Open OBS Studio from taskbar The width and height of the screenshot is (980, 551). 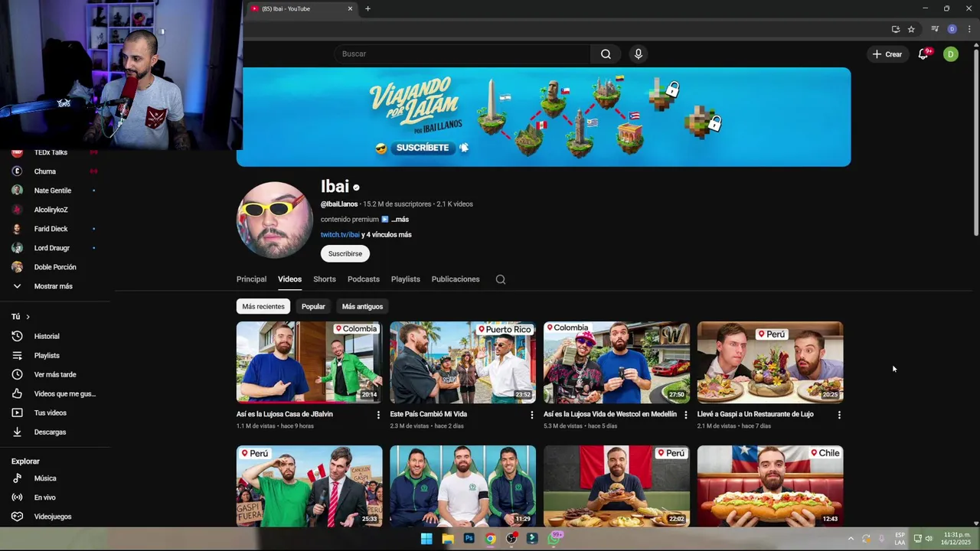point(511,539)
